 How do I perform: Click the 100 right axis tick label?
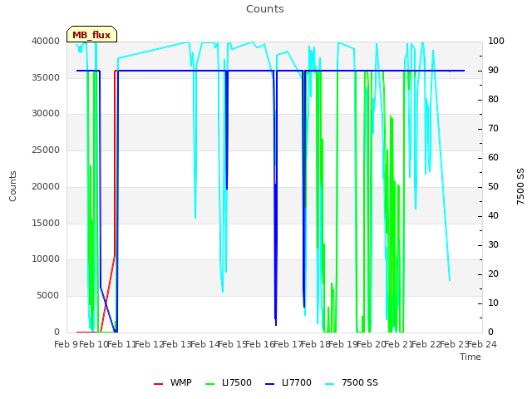496,41
